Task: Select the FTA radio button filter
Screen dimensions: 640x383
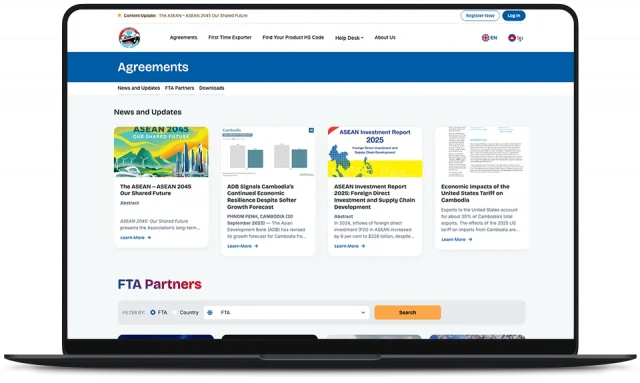Action: point(153,312)
